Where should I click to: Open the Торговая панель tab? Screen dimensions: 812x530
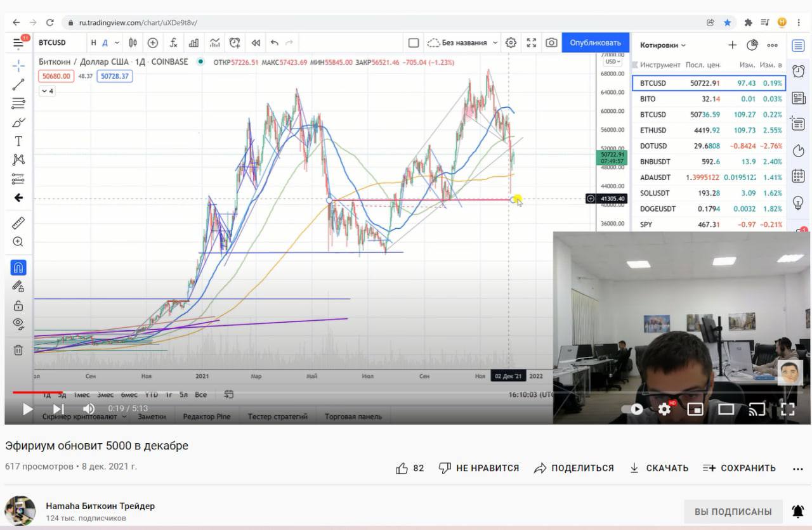tap(353, 417)
